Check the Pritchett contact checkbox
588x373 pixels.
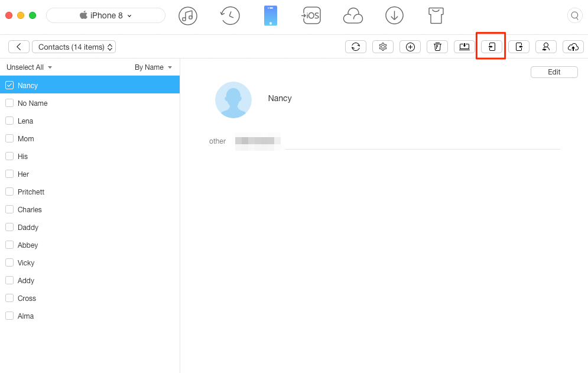pyautogui.click(x=9, y=192)
